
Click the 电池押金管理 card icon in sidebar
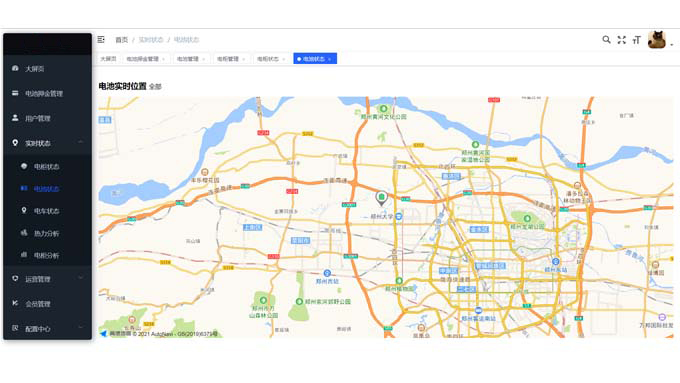pyautogui.click(x=15, y=93)
